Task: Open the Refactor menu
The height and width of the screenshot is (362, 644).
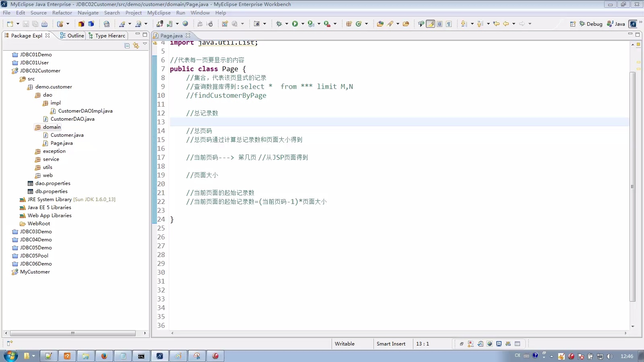Action: click(x=62, y=12)
